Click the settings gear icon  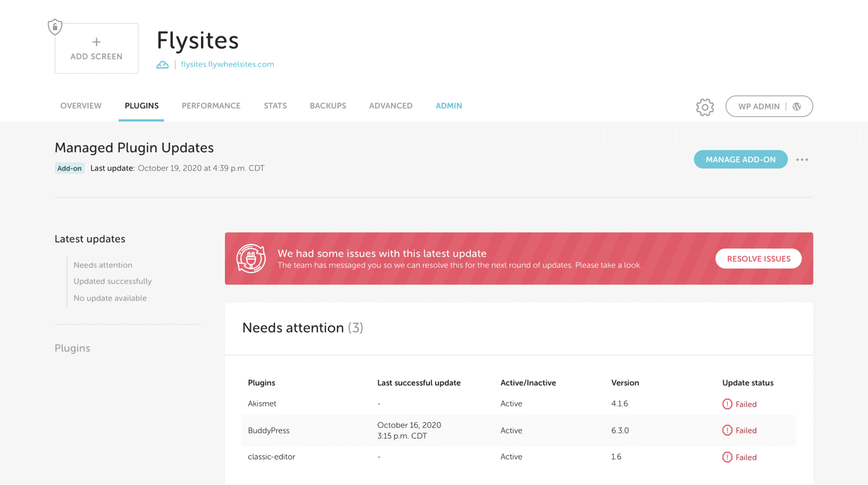[705, 107]
